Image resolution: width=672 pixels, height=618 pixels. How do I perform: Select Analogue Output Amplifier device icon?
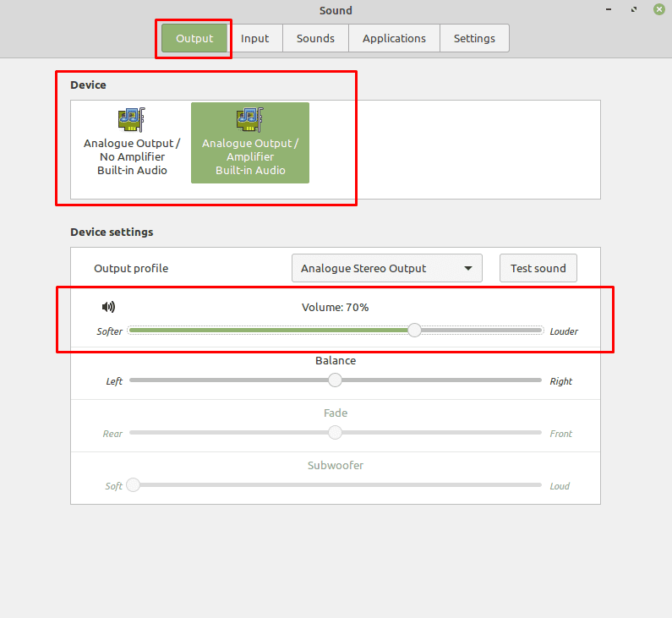tap(250, 120)
